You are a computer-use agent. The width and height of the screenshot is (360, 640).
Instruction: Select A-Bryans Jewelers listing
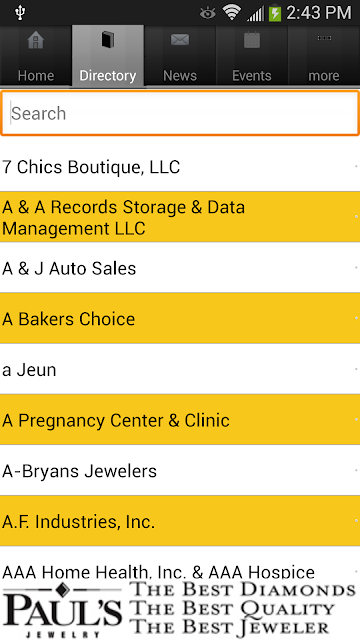[180, 470]
